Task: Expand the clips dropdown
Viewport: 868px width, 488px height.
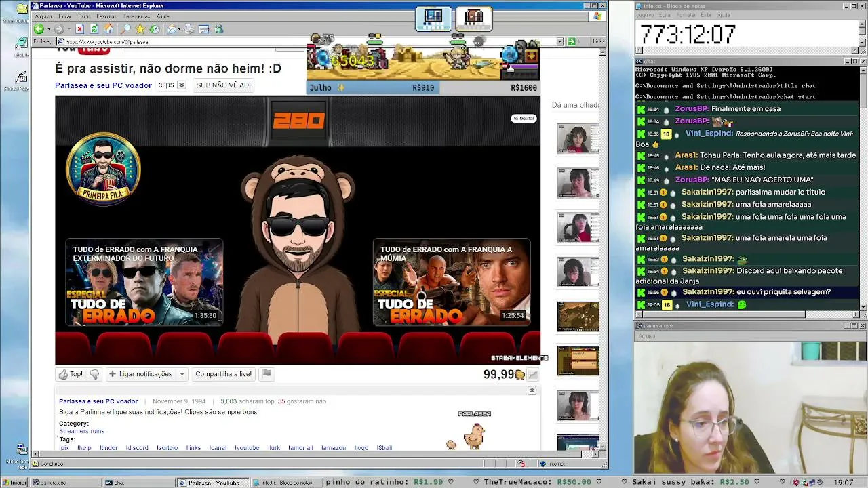Action: tap(181, 85)
